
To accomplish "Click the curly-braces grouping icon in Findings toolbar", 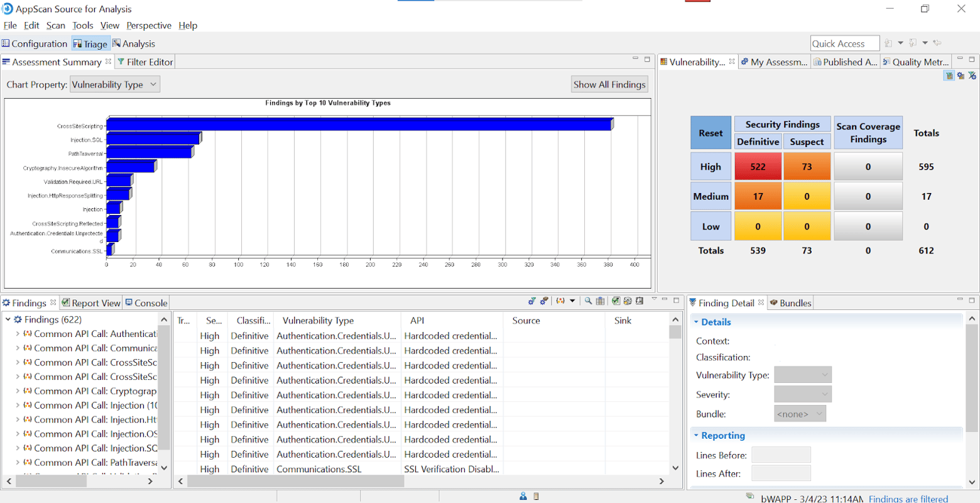I will [560, 301].
